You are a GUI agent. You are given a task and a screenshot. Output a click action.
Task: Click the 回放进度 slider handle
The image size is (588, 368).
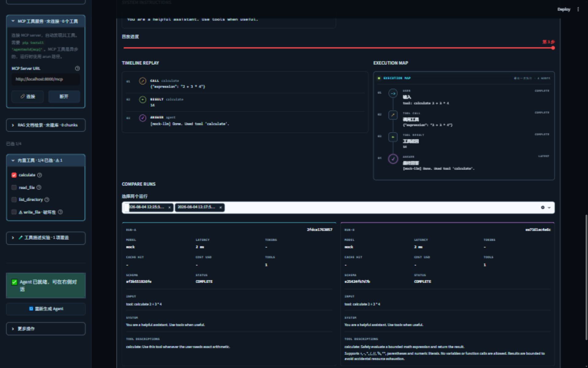(553, 48)
